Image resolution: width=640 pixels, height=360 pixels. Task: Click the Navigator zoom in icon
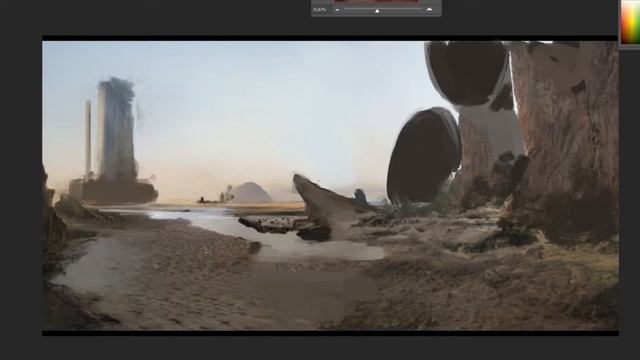429,10
